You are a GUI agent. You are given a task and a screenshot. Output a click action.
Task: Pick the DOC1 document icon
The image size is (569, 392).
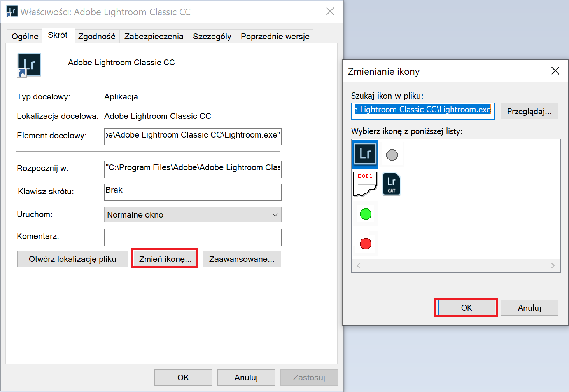365,184
